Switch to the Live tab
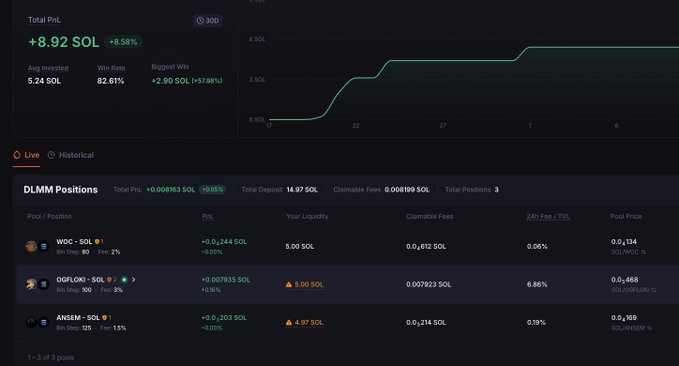679x366 pixels. [x=26, y=155]
